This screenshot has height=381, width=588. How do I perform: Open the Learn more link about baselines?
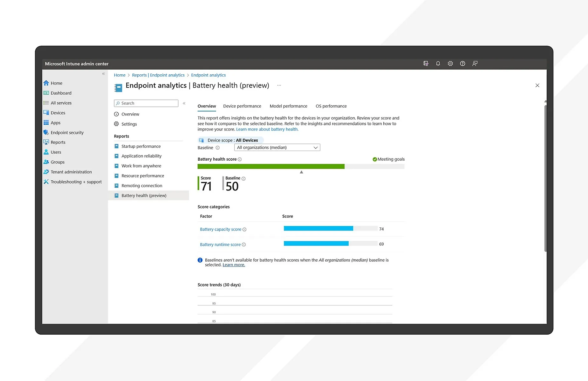click(x=234, y=265)
